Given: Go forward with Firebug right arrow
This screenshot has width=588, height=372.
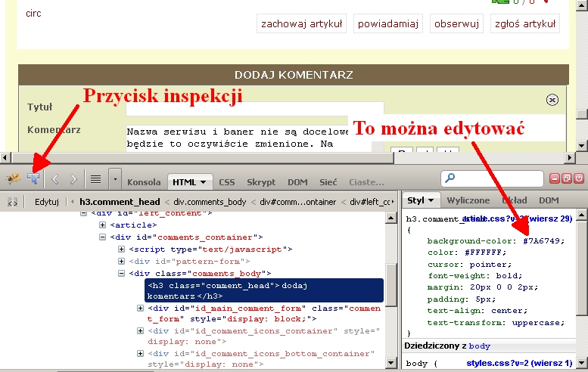Looking at the screenshot, I should (x=73, y=179).
